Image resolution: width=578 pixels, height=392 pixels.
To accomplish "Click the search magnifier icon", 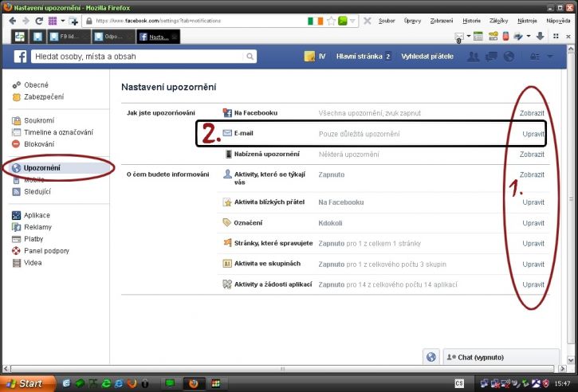I will (250, 57).
